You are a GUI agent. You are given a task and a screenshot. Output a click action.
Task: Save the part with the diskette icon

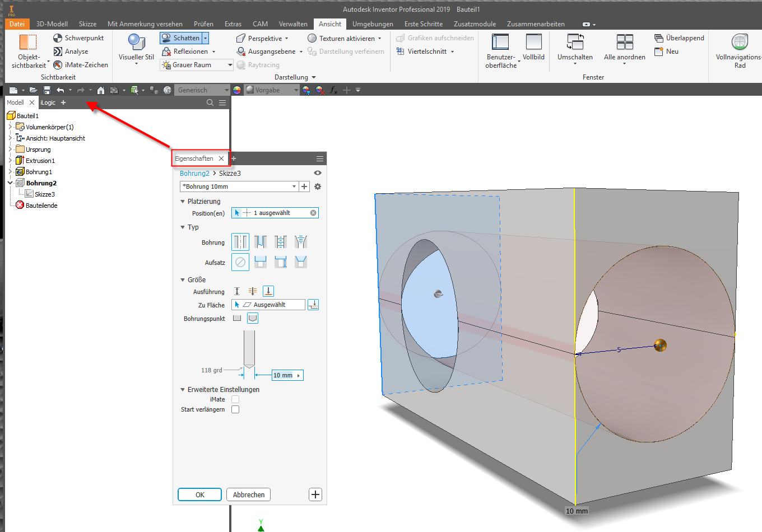[47, 90]
